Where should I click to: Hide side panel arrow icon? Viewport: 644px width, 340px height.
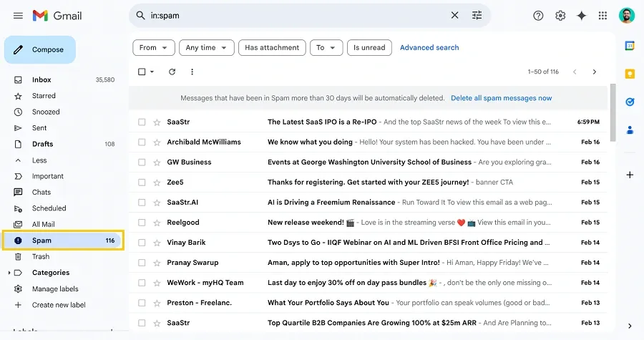point(630,326)
